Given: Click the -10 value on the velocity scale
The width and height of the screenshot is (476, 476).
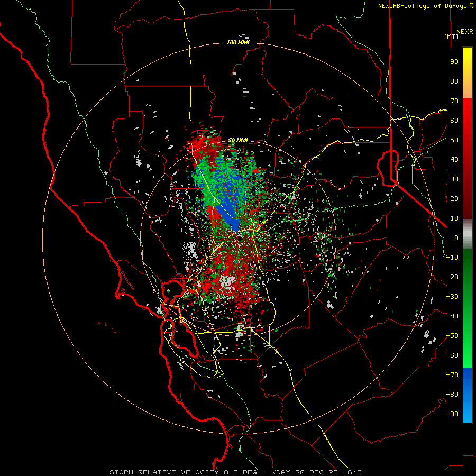Looking at the screenshot, I should [x=452, y=258].
